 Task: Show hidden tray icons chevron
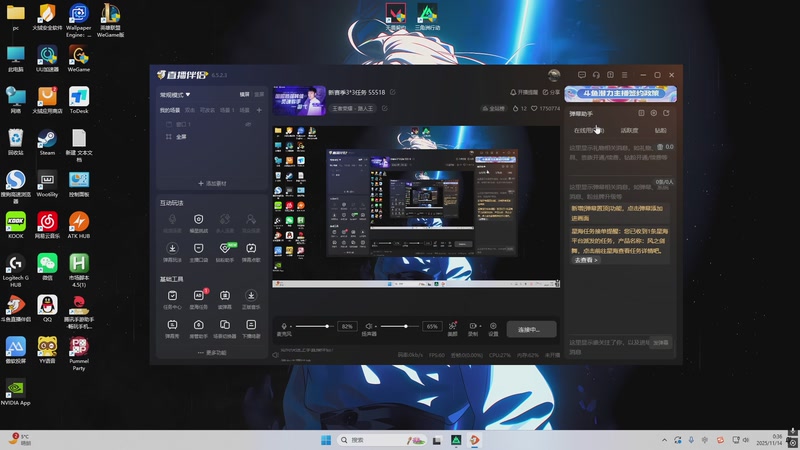tap(664, 440)
